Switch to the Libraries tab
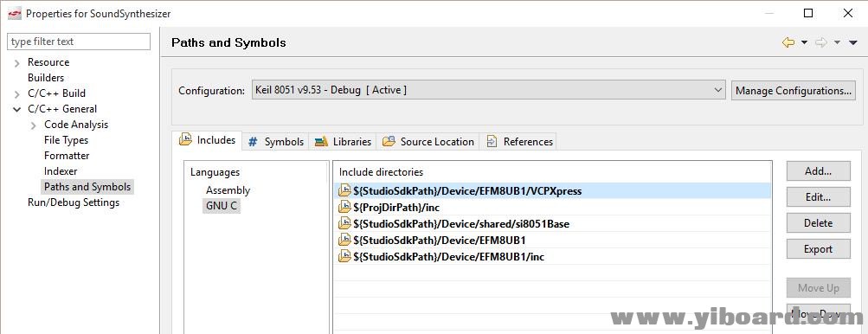Screen dimensions: 868x334 [x=343, y=142]
